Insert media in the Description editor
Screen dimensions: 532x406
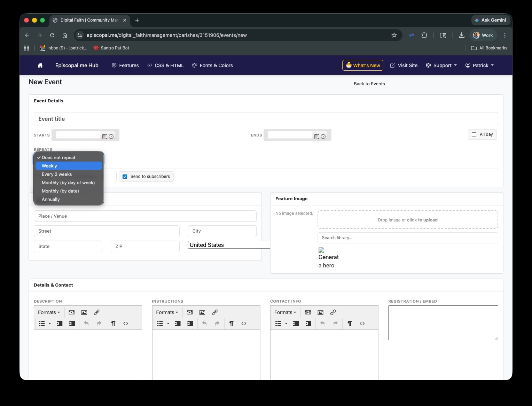pyautogui.click(x=72, y=312)
